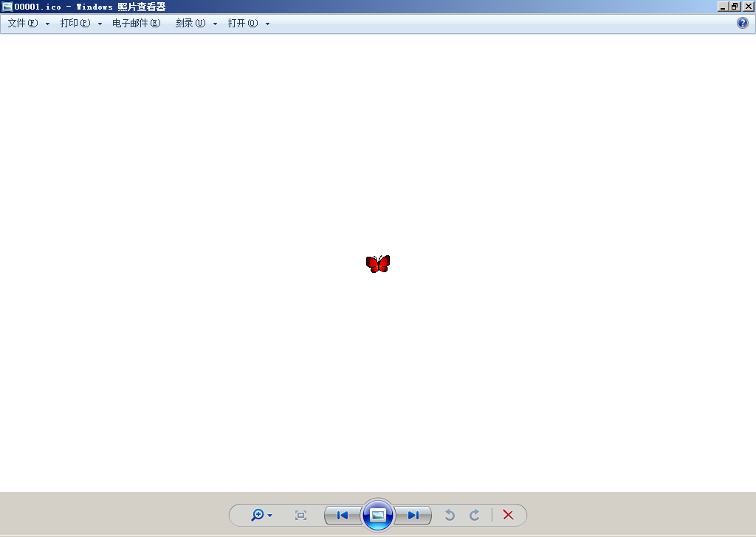Viewport: 756px width, 537px height.
Task: Rotate the image clockwise
Action: [x=475, y=515]
